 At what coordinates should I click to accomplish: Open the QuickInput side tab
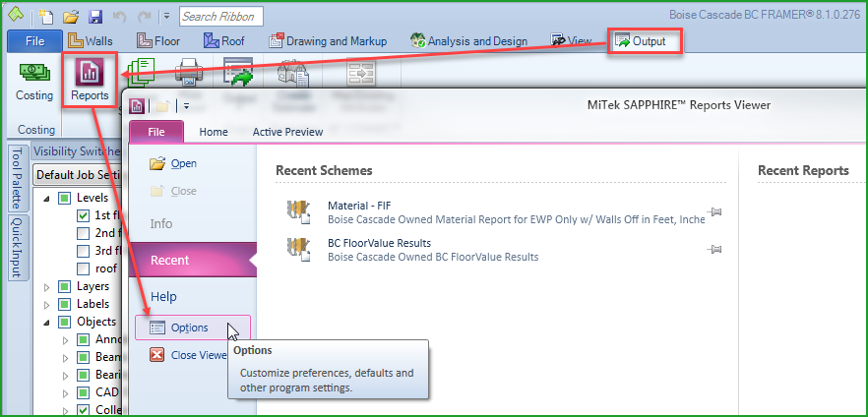coord(19,248)
